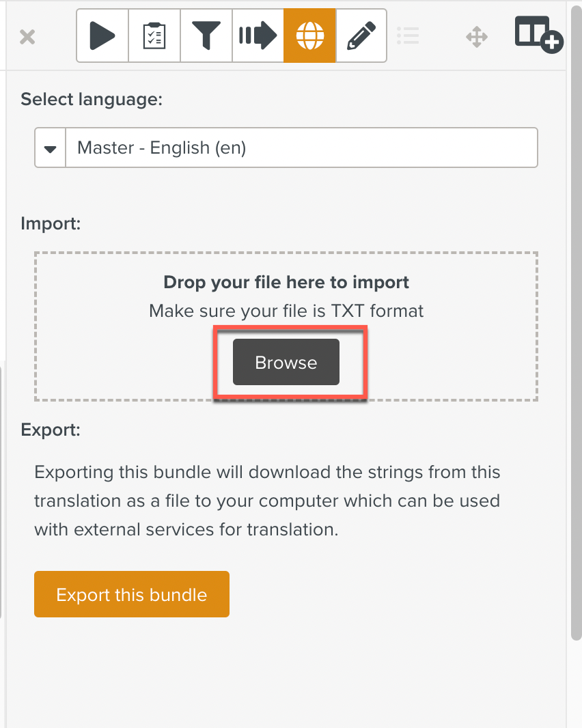582x728 pixels.
Task: Select the Master - English (en) field
Action: point(301,147)
